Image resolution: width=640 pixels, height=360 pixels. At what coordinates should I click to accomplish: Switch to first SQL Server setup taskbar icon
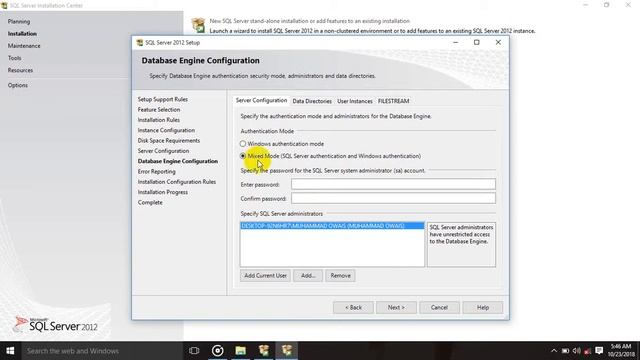264,351
